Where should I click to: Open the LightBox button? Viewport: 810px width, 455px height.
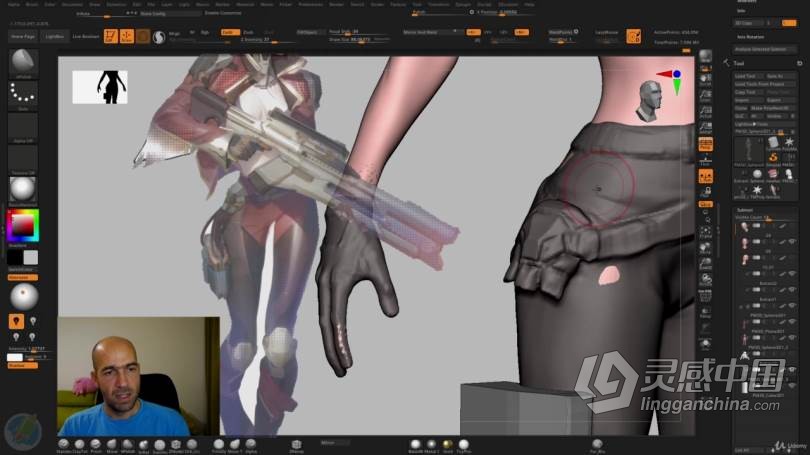(x=54, y=37)
